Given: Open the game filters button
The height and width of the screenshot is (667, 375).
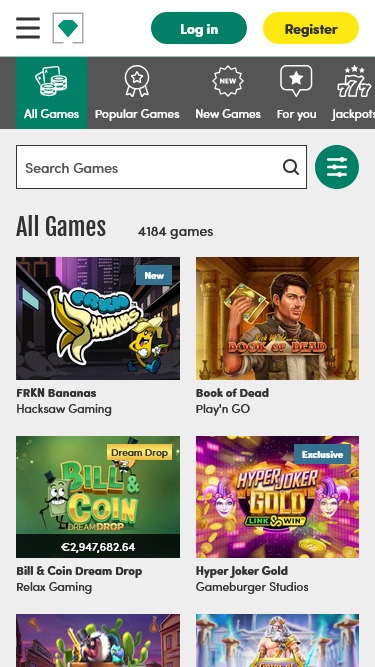Looking at the screenshot, I should 337,167.
